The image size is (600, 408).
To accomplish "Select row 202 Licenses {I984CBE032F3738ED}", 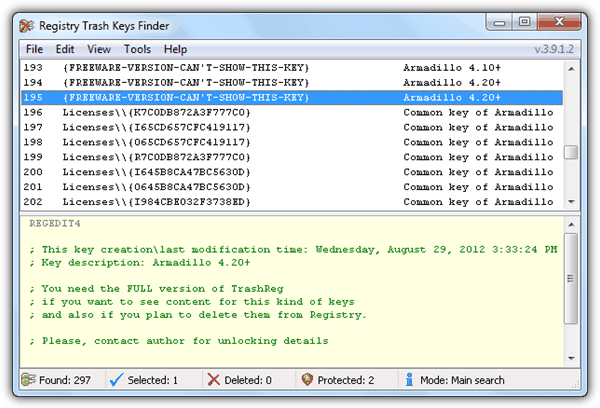I will [290, 203].
